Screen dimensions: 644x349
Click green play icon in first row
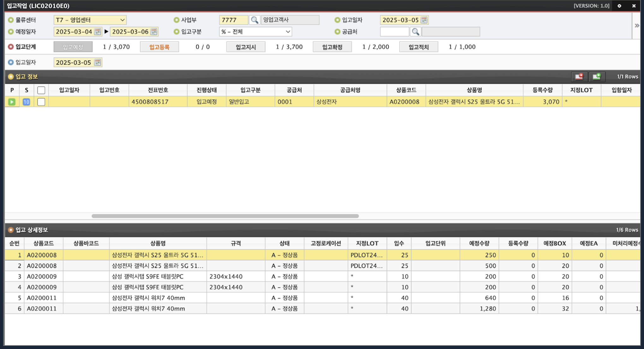tap(12, 102)
